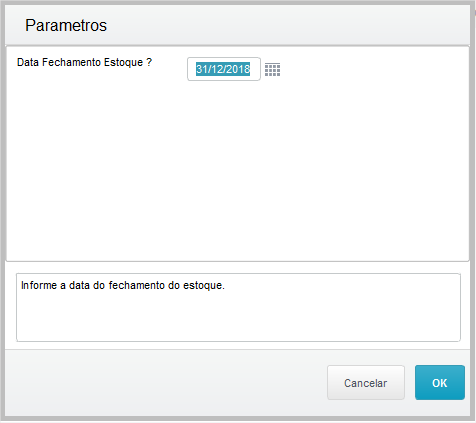This screenshot has width=476, height=423.
Task: Click the word 'Estoque' in the parameter label
Action: point(123,62)
